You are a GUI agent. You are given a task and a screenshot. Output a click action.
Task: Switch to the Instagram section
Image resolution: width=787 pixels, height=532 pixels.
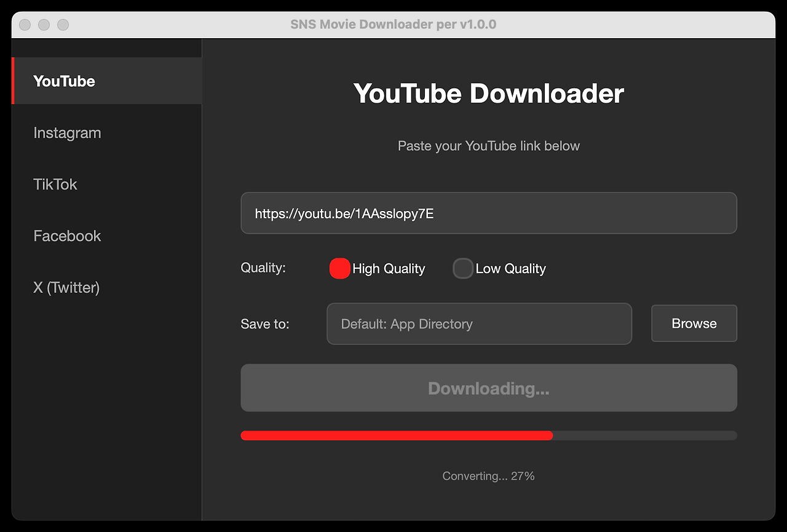pos(107,133)
